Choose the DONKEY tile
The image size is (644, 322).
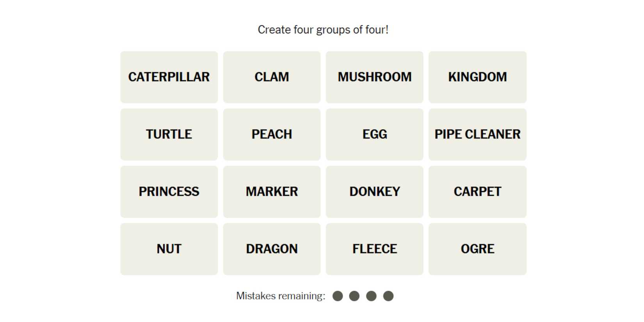(x=374, y=192)
